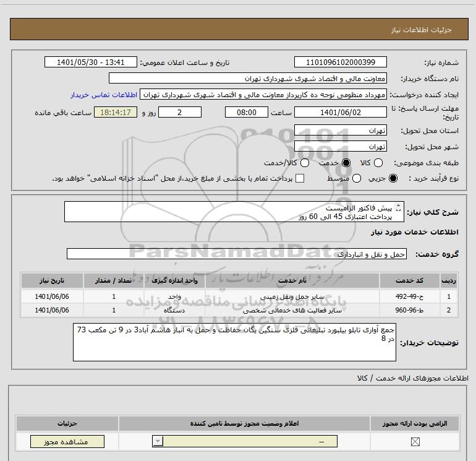The width and height of the screenshot is (476, 461).
Task: Click the service group field حمل و نقل و انبارداری
Action: [237, 254]
